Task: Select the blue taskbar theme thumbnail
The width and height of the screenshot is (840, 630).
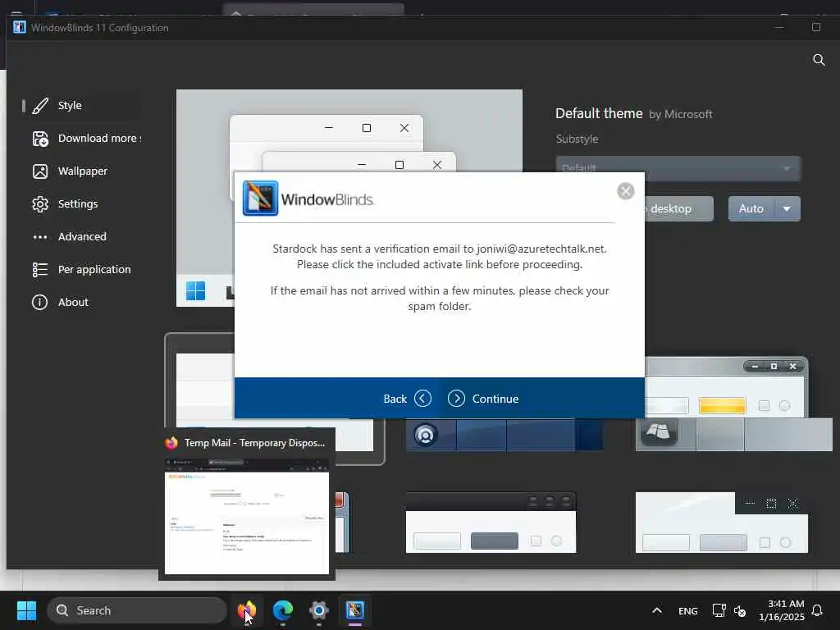Action: pos(504,435)
